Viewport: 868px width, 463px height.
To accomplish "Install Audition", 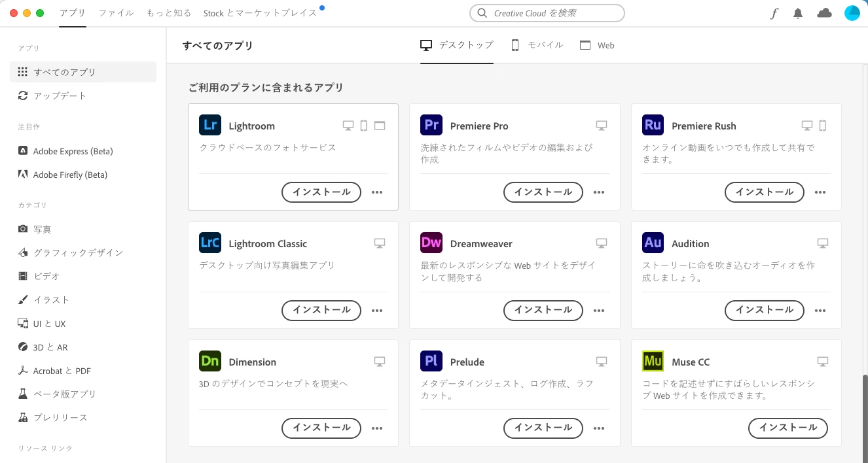I will (764, 310).
